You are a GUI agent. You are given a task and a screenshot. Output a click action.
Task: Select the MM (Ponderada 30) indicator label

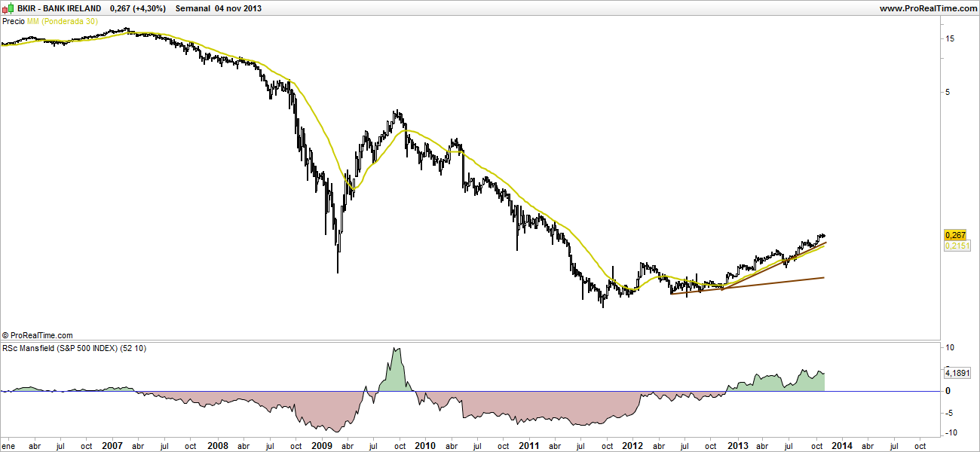pos(63,21)
